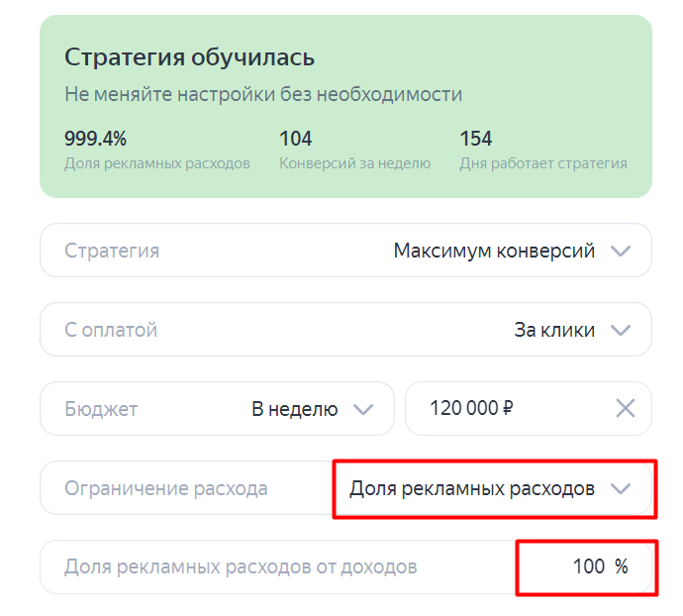Click the 100 value in ad-share field

[x=588, y=566]
